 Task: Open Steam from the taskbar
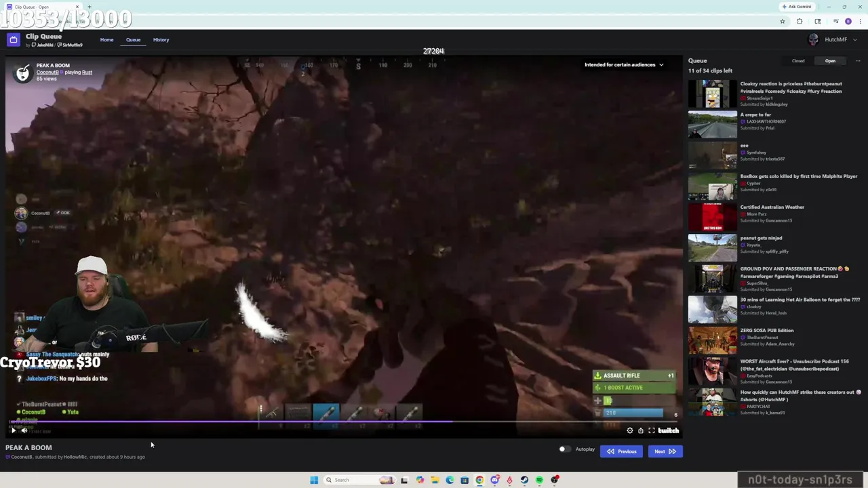tap(524, 480)
